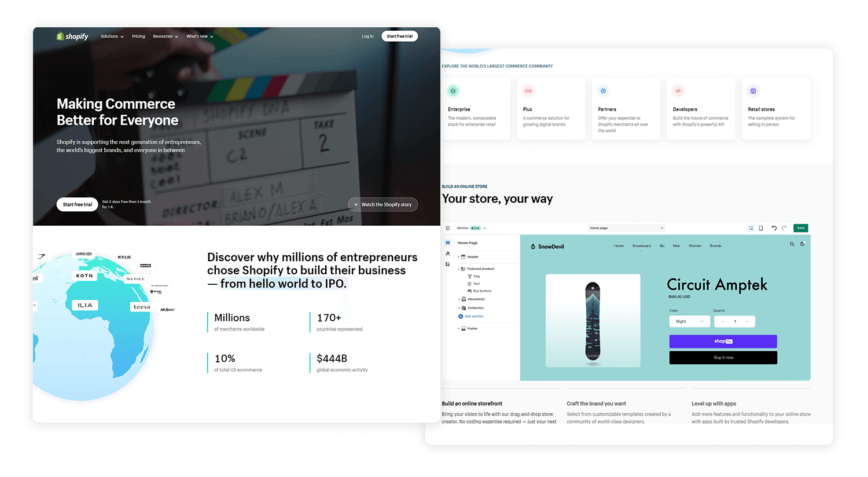The width and height of the screenshot is (868, 477).
Task: Click Start free trial in the top navigation
Action: [x=399, y=36]
